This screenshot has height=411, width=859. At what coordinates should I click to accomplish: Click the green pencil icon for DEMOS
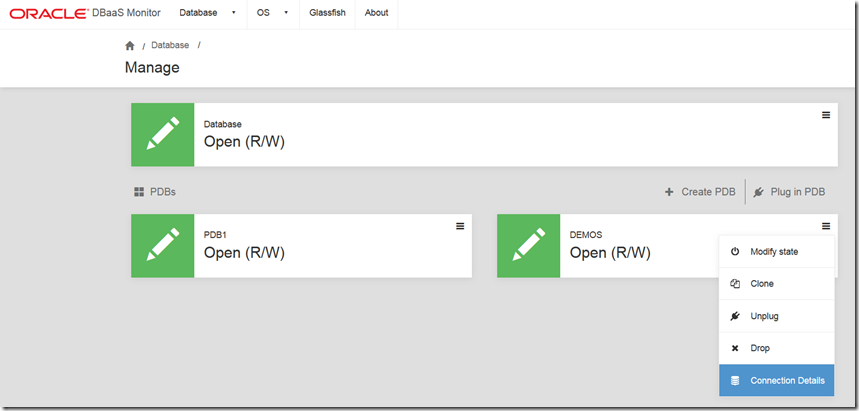pyautogui.click(x=528, y=245)
